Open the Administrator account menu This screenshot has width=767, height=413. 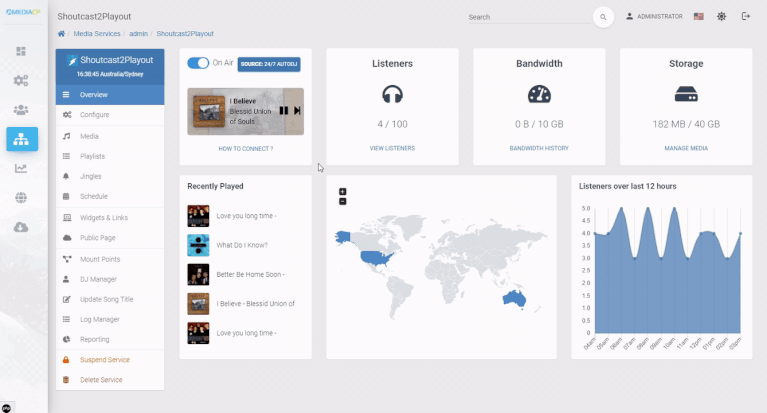tap(654, 17)
